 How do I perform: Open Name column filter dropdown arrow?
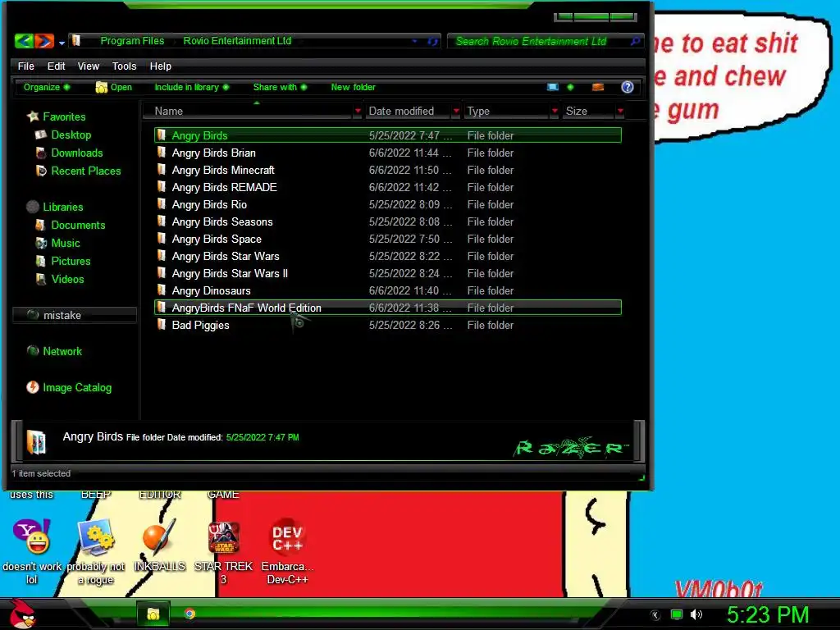pyautogui.click(x=358, y=111)
